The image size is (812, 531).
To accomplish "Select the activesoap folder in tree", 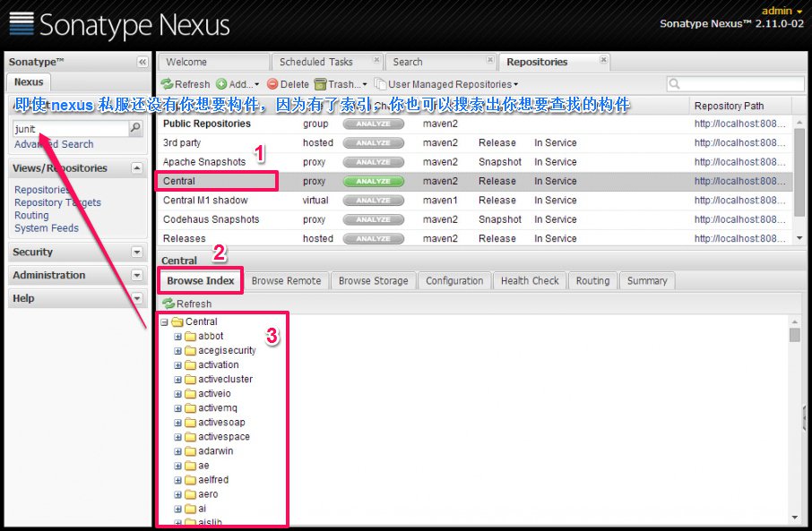I will click(x=221, y=423).
